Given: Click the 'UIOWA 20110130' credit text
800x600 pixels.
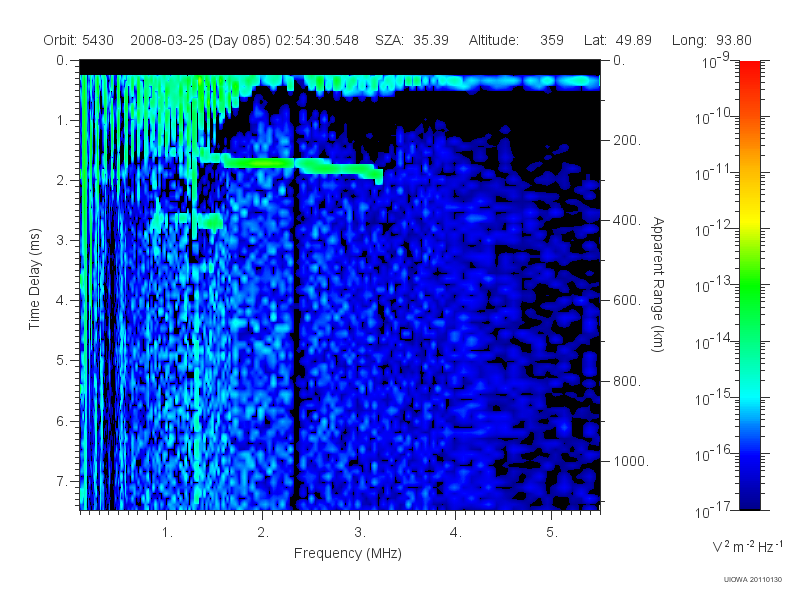Looking at the screenshot, I should [x=753, y=580].
